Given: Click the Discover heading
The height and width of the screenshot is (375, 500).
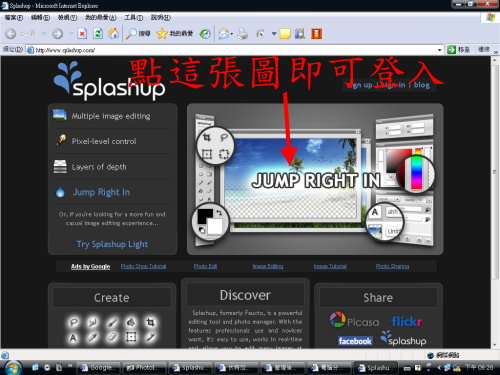Looking at the screenshot, I should tap(245, 295).
